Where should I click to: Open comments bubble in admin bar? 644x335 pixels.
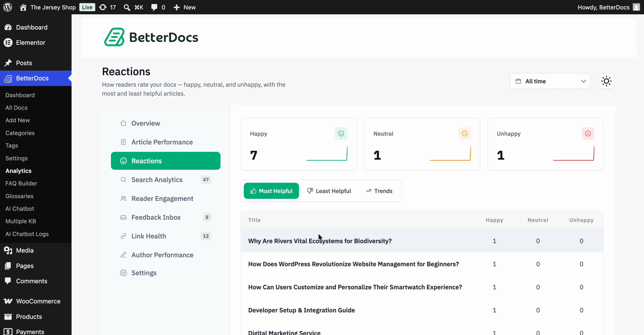point(158,7)
